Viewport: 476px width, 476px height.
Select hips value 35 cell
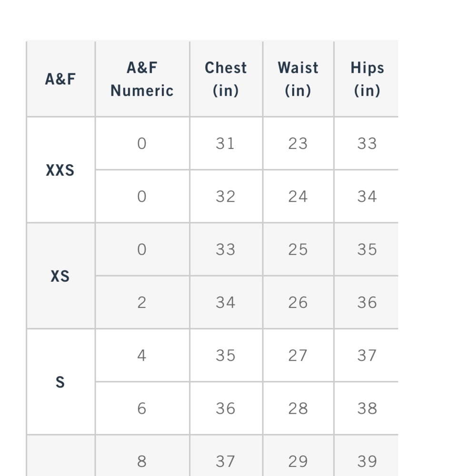point(367,249)
